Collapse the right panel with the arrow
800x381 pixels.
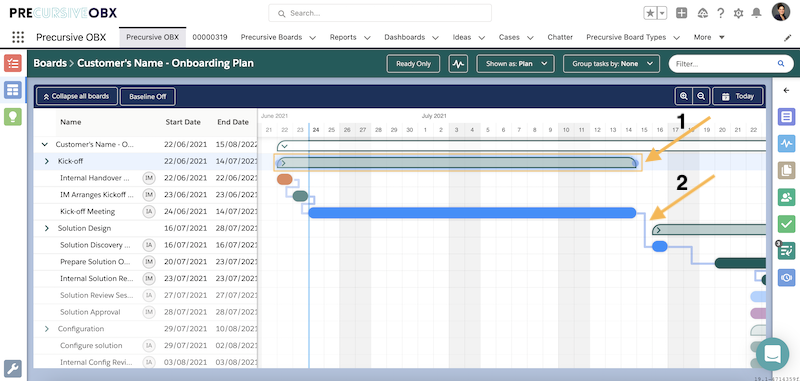(x=786, y=90)
